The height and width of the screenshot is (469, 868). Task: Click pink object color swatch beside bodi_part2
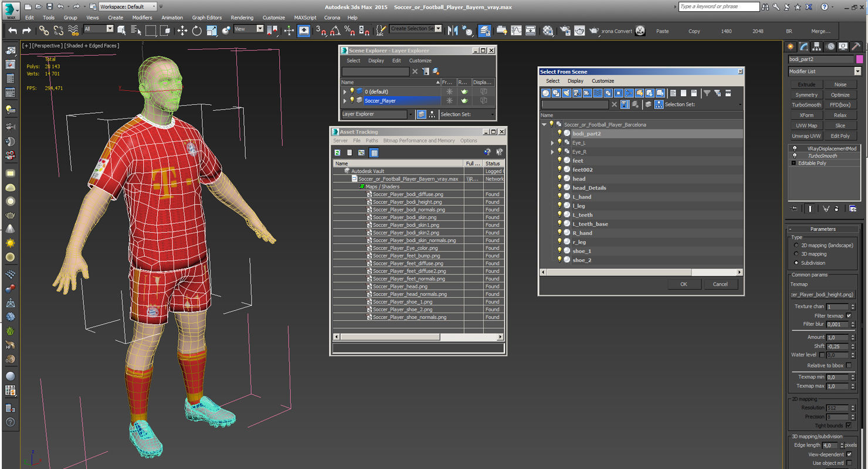coord(859,59)
